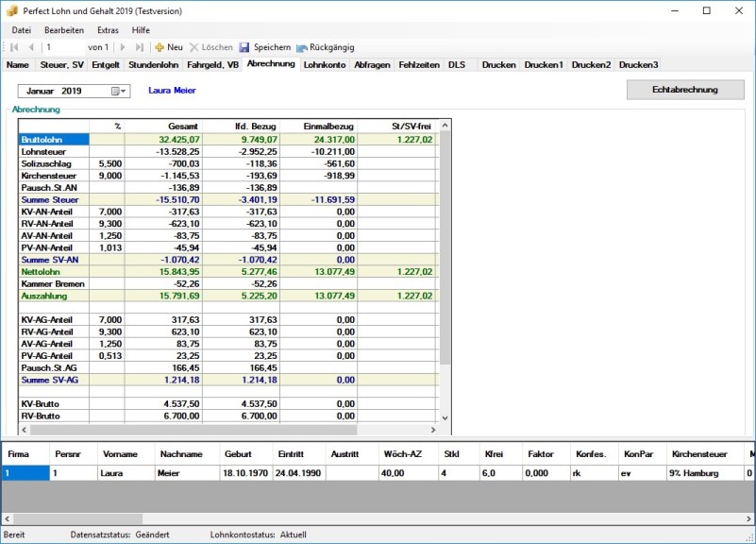Open the Datei menu
Screen dimensions: 756x544
point(21,30)
